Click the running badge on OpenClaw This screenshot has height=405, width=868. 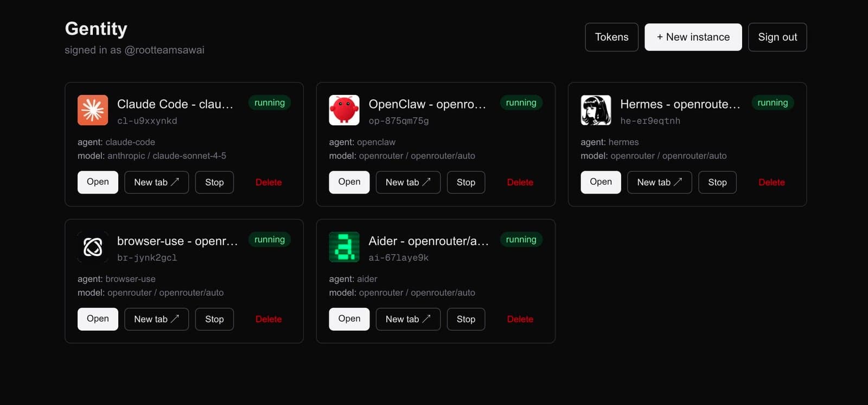click(x=521, y=102)
